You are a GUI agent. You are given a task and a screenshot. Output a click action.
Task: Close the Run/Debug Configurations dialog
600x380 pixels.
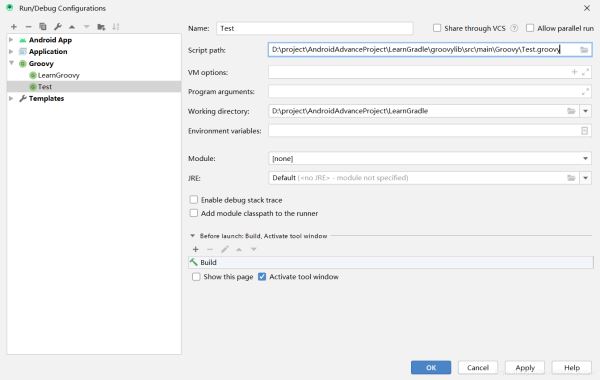(x=587, y=8)
